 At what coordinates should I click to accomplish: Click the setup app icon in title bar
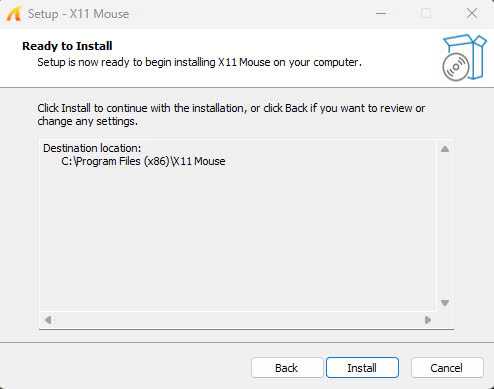(14, 14)
